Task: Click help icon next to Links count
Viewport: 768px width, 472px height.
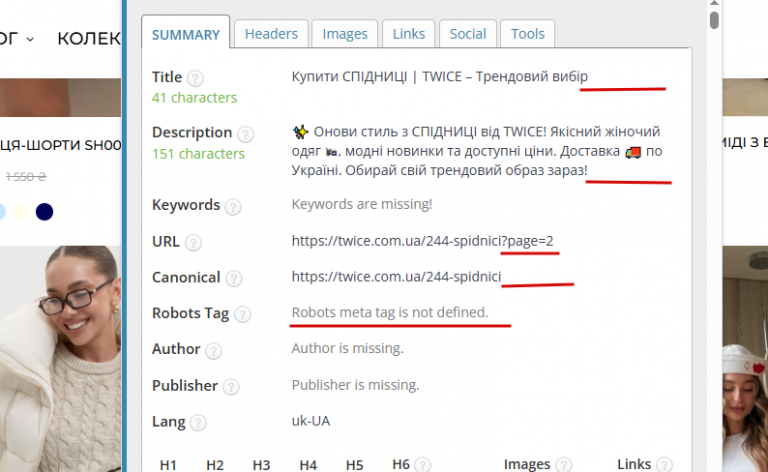Action: pyautogui.click(x=665, y=465)
